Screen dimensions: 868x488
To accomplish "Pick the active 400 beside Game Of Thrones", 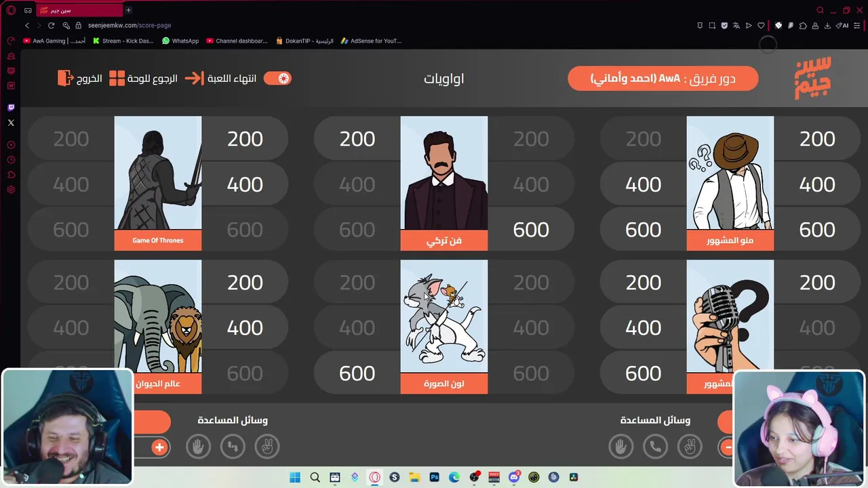I will click(245, 184).
